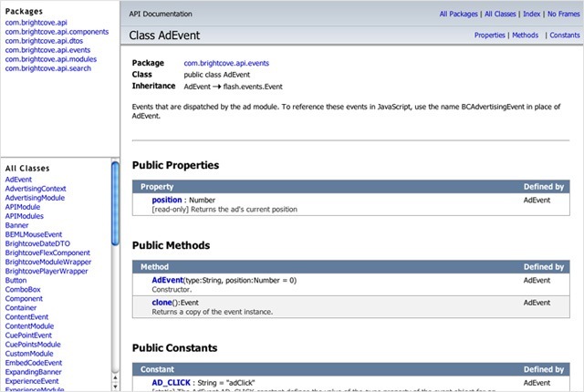Jump to the Methods section link
The image size is (584, 392).
click(x=526, y=36)
